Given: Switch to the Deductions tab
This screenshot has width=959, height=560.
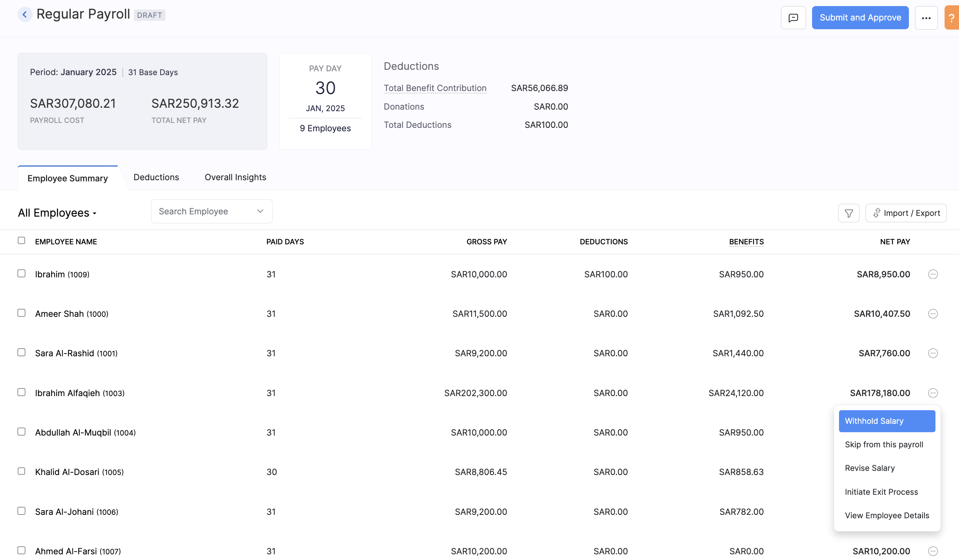Looking at the screenshot, I should 156,177.
